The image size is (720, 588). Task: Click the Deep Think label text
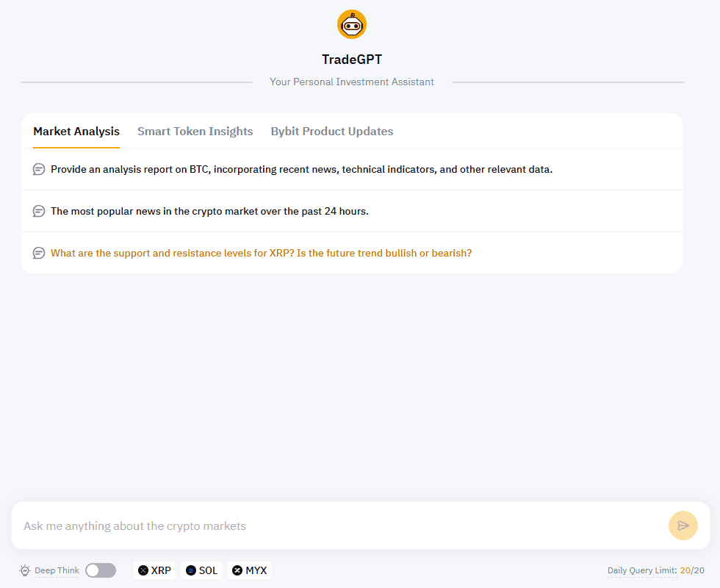point(57,570)
